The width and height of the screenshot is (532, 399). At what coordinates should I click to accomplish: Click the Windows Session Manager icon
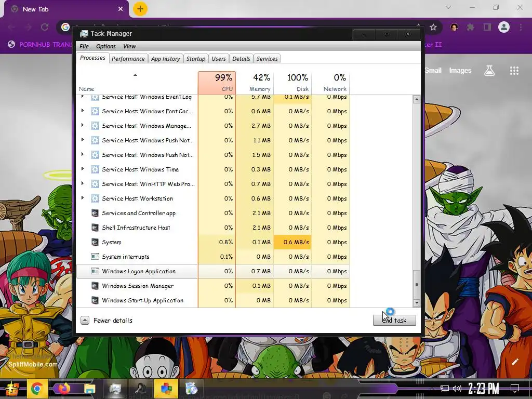tap(95, 286)
